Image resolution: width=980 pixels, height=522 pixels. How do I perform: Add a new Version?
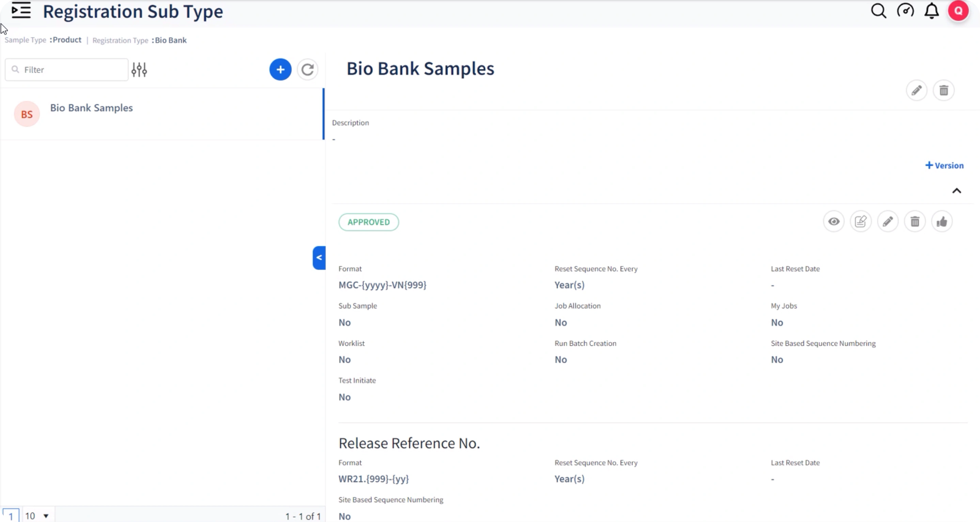[944, 165]
